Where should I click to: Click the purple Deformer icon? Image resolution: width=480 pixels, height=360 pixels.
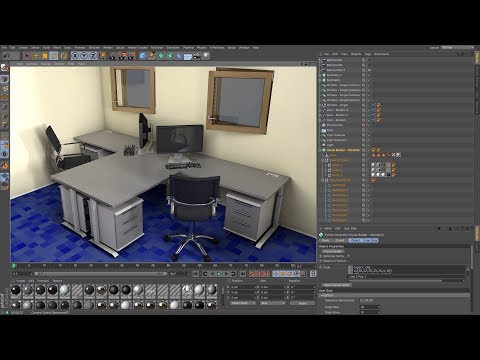point(179,56)
